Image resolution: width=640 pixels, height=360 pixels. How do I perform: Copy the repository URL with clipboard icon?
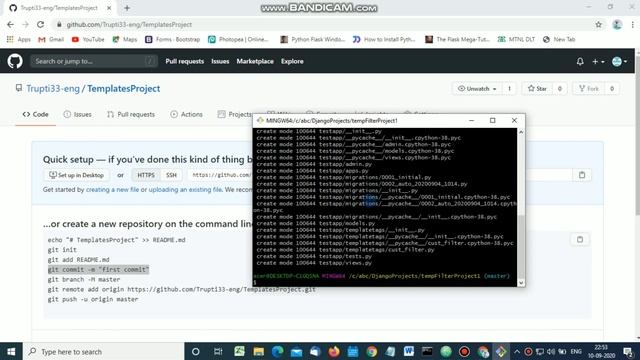point(582,175)
